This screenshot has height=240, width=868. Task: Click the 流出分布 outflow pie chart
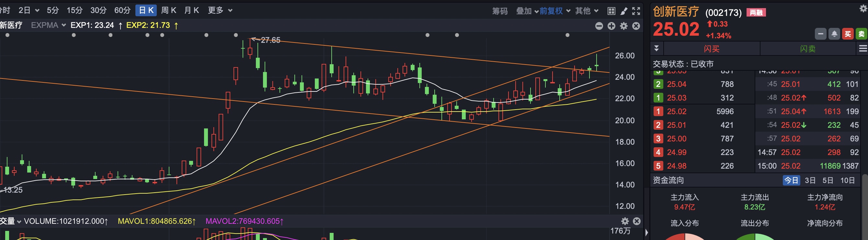click(755, 237)
